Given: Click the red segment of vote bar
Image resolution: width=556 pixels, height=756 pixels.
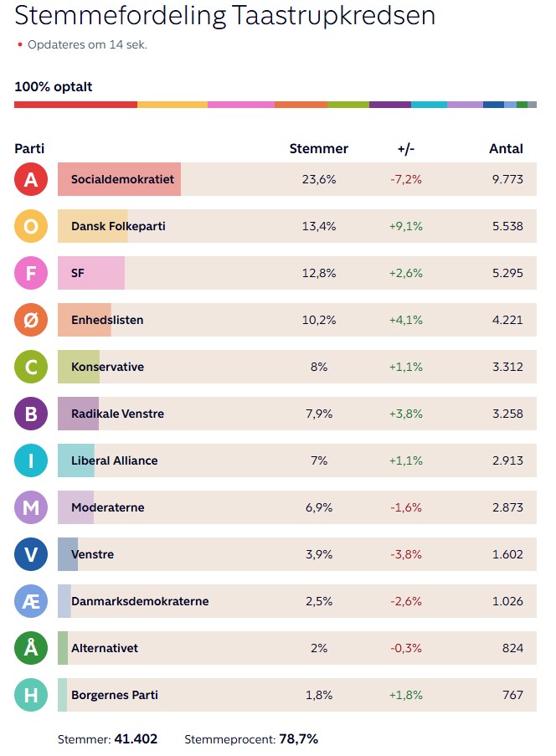Looking at the screenshot, I should [75, 105].
